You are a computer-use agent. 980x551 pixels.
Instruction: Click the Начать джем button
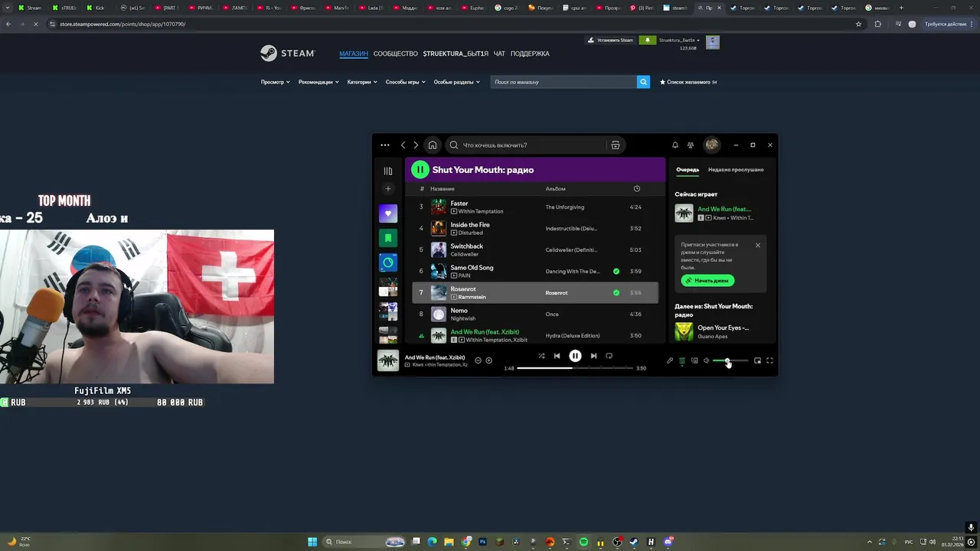[707, 280]
